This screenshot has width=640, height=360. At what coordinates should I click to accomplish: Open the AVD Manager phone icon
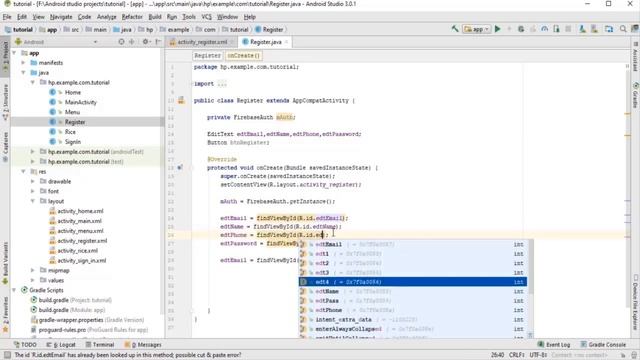(x=594, y=29)
